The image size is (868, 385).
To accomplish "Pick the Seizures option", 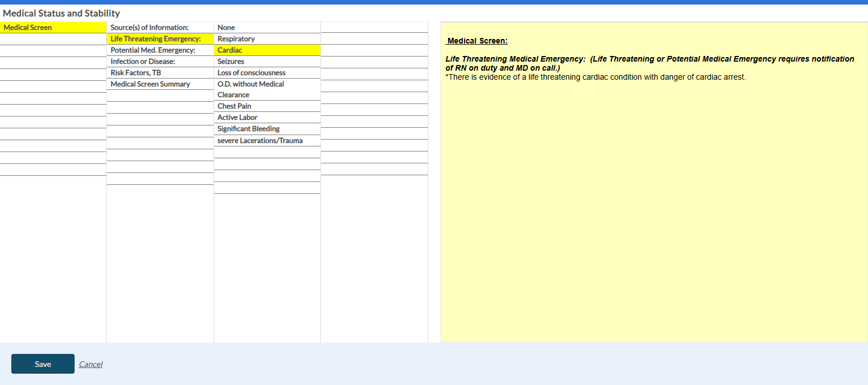I will [267, 62].
